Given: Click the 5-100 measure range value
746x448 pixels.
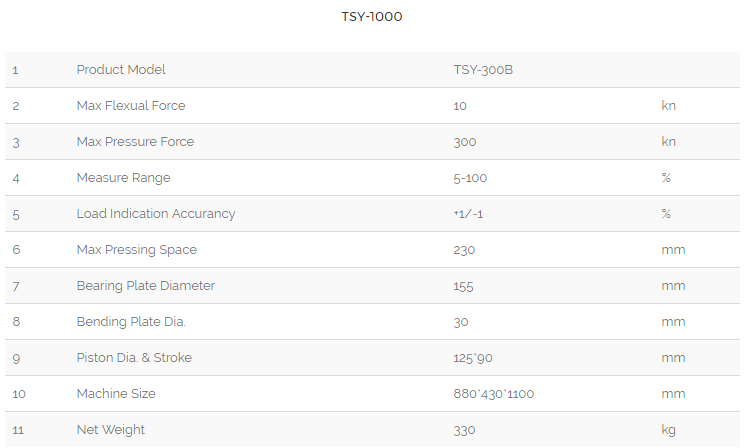Looking at the screenshot, I should coord(470,178).
